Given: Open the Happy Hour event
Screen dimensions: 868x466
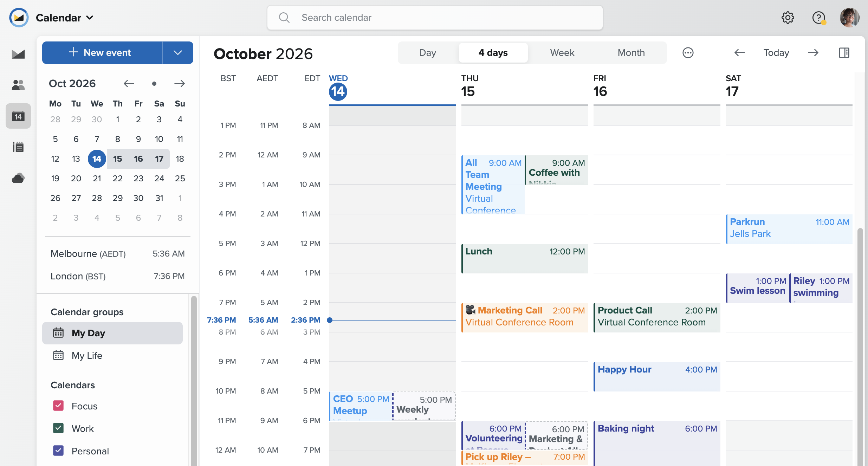Looking at the screenshot, I should point(657,376).
